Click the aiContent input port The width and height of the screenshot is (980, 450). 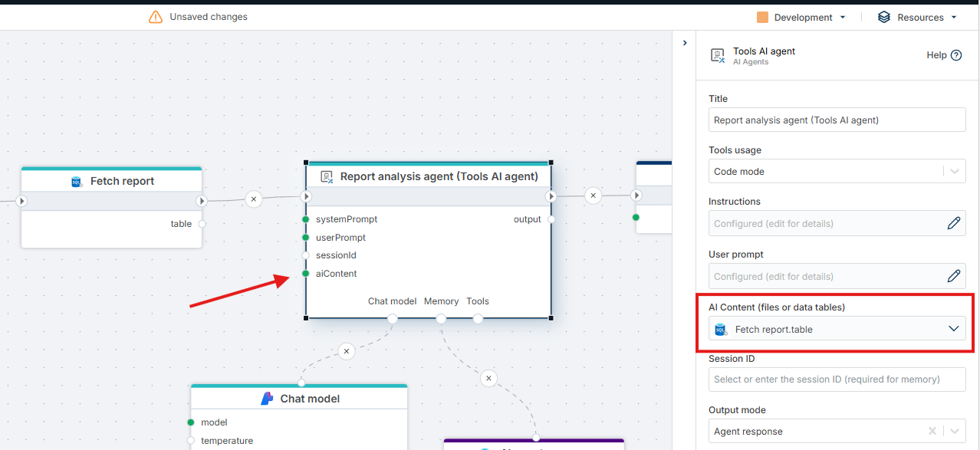point(306,274)
